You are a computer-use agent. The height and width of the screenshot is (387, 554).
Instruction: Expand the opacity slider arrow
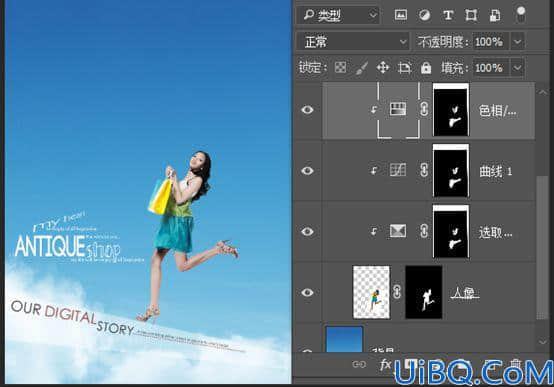point(518,42)
